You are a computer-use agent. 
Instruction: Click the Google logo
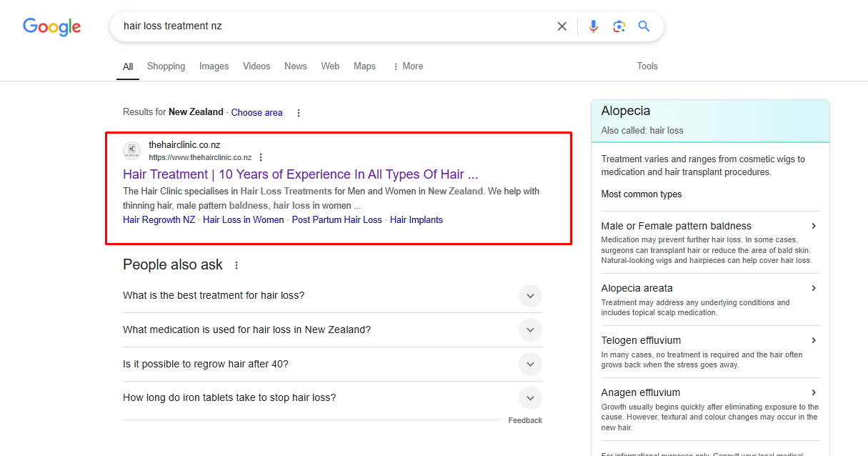click(51, 26)
